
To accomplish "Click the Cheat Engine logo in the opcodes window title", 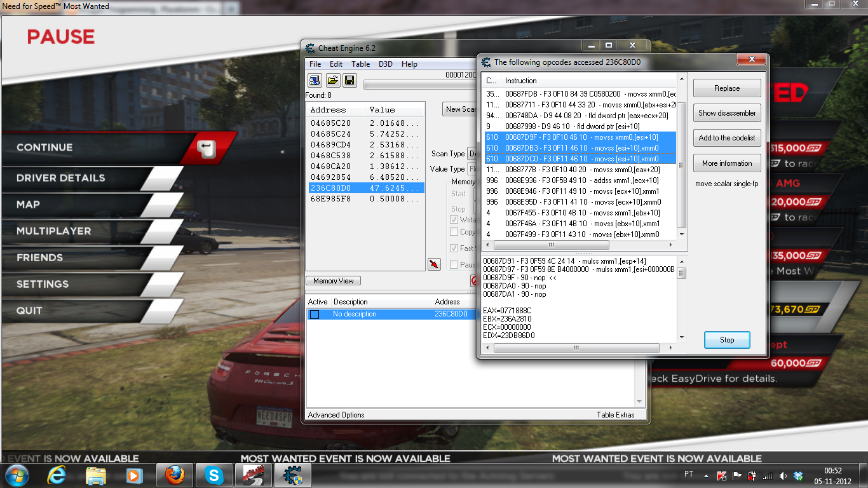I will click(x=487, y=62).
